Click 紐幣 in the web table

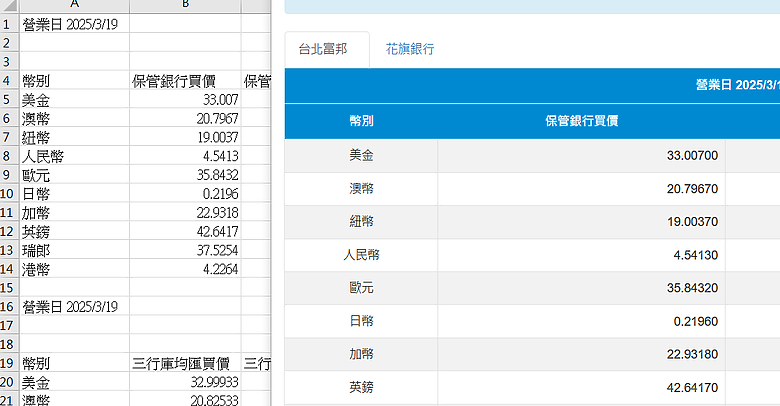click(361, 221)
